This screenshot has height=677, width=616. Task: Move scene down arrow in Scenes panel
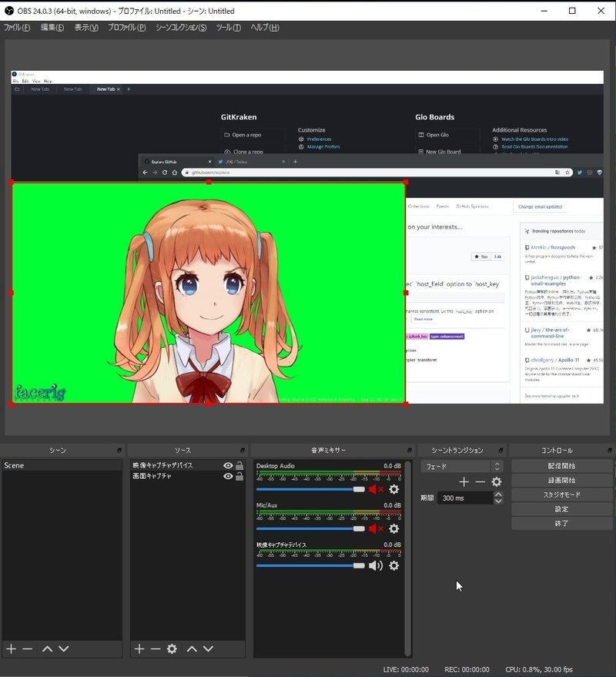(x=64, y=649)
